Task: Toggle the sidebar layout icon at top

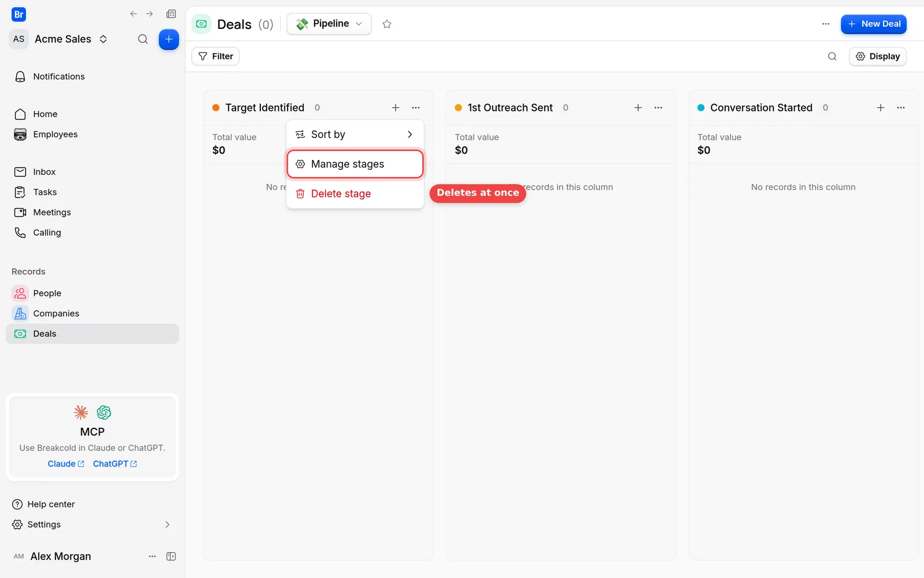Action: [x=171, y=14]
